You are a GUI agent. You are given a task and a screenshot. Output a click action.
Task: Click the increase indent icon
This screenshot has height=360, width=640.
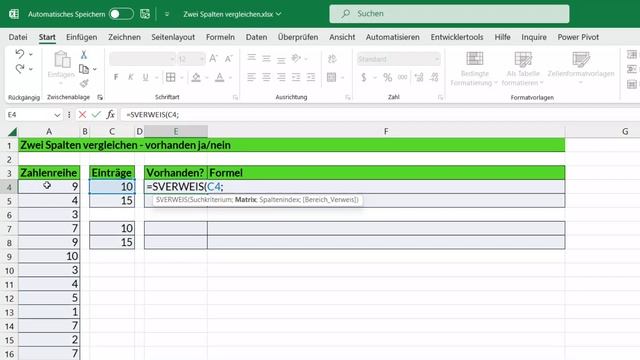[x=311, y=77]
